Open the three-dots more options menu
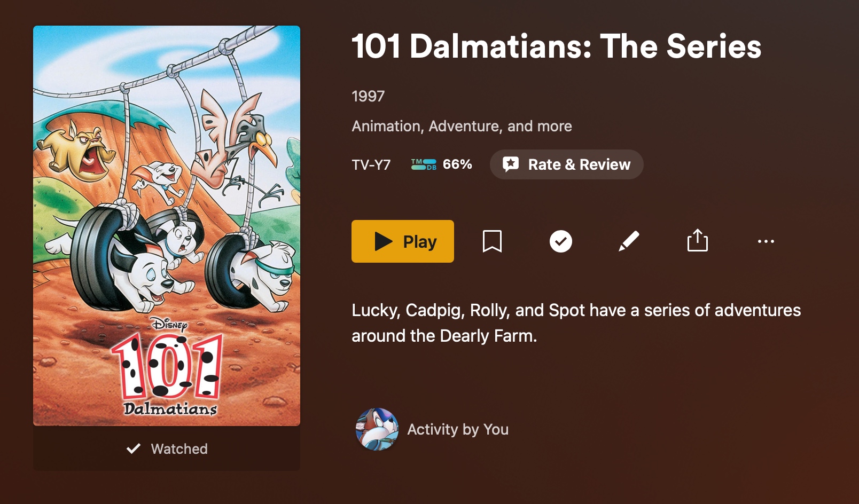The height and width of the screenshot is (504, 859). click(x=766, y=241)
